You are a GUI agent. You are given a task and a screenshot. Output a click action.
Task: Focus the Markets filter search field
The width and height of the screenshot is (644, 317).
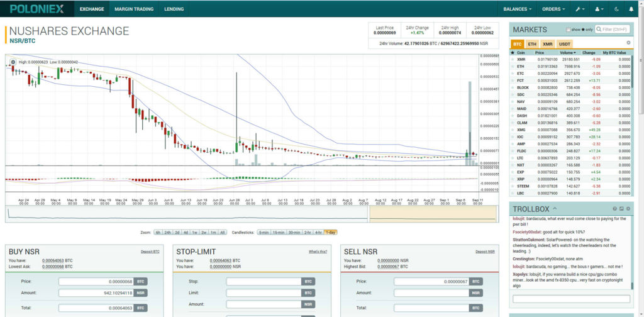pyautogui.click(x=613, y=30)
